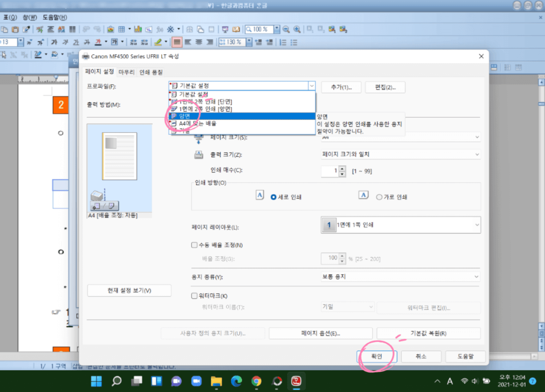
Task: Open the 프로파일 dropdown arrow
Action: click(x=312, y=86)
